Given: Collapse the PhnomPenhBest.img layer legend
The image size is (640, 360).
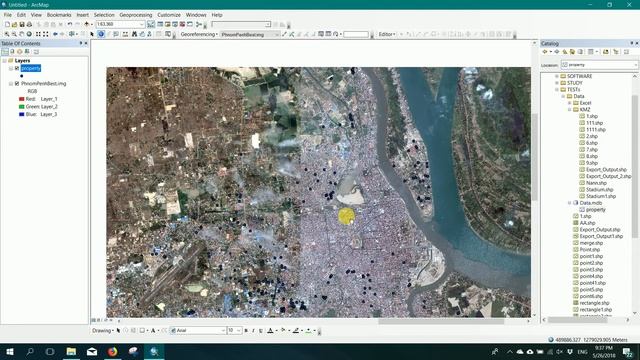Looking at the screenshot, I should [x=11, y=83].
